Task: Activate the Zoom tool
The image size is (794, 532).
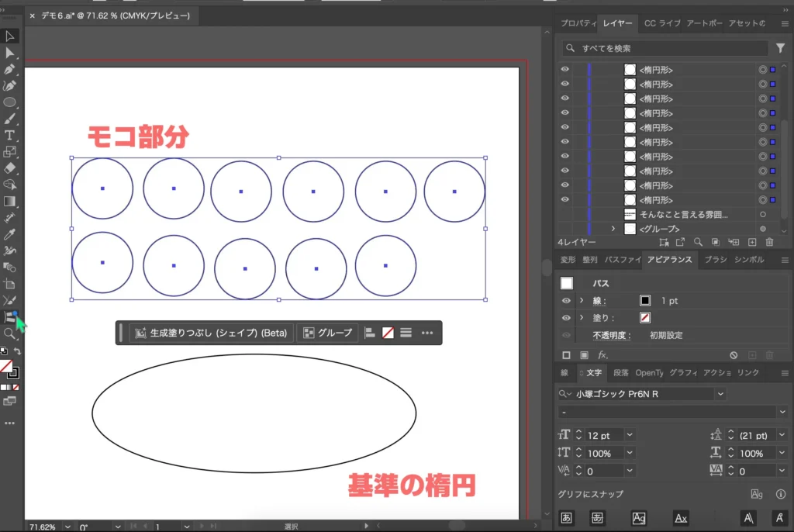Action: (10, 333)
